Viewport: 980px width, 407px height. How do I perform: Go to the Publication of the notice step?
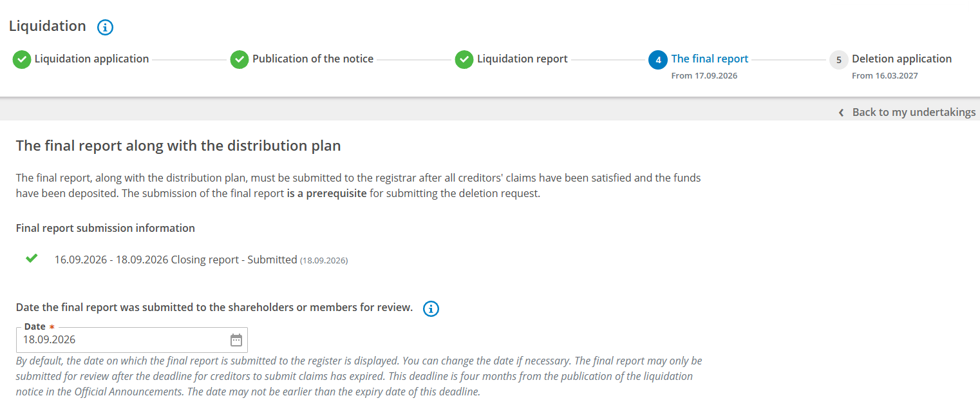pos(313,59)
